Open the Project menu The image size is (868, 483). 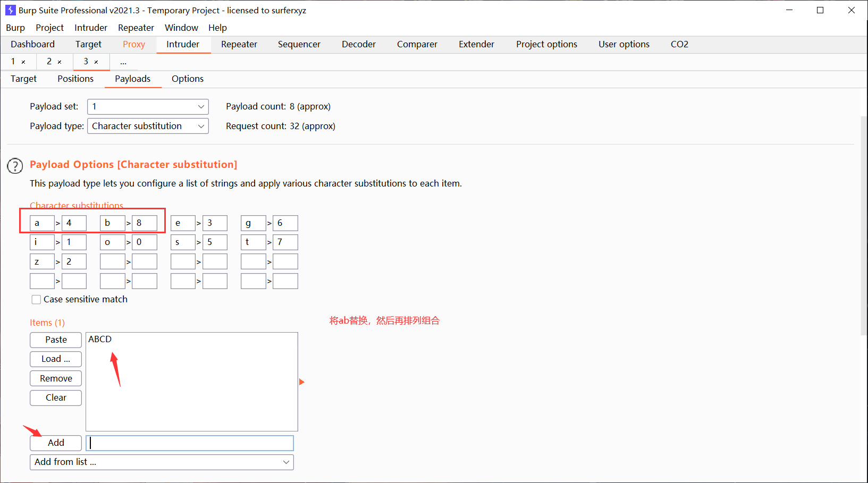(x=49, y=28)
